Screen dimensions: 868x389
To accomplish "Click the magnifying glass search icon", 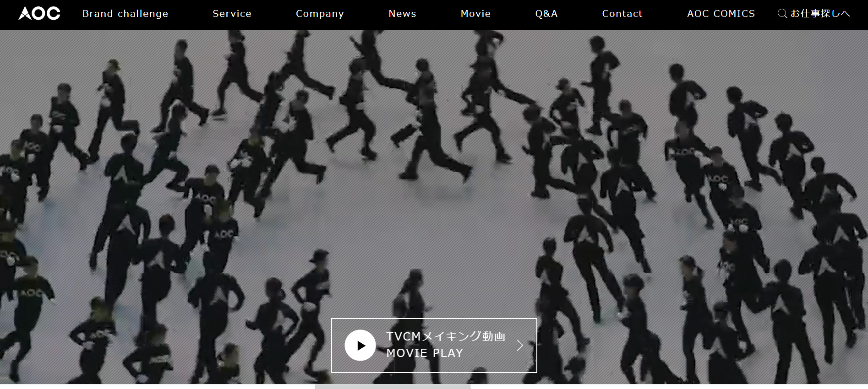I will (x=782, y=14).
